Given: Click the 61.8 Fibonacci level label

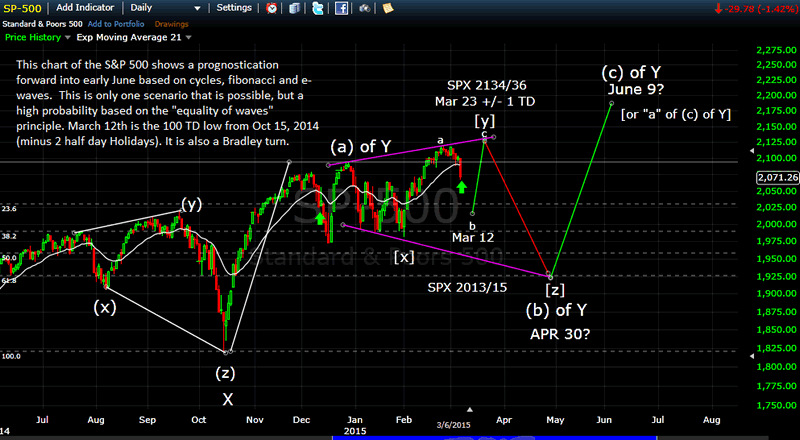Looking at the screenshot, I should point(8,281).
